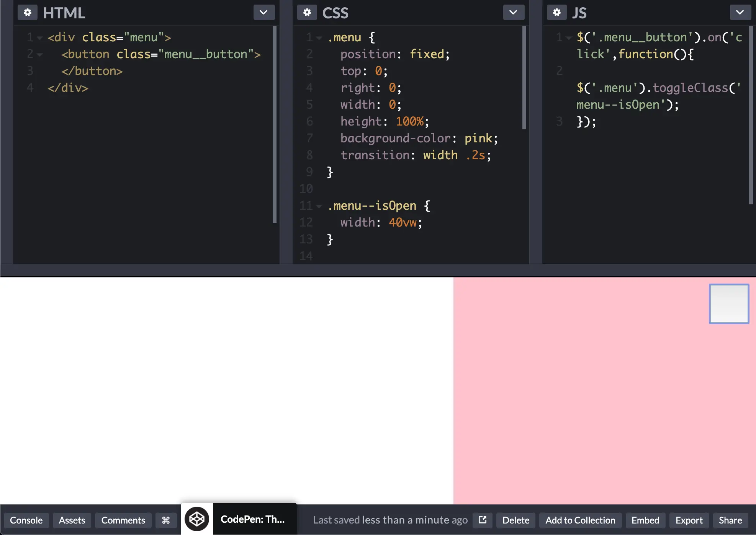Open the JS editor settings gear
The image size is (756, 535).
557,13
